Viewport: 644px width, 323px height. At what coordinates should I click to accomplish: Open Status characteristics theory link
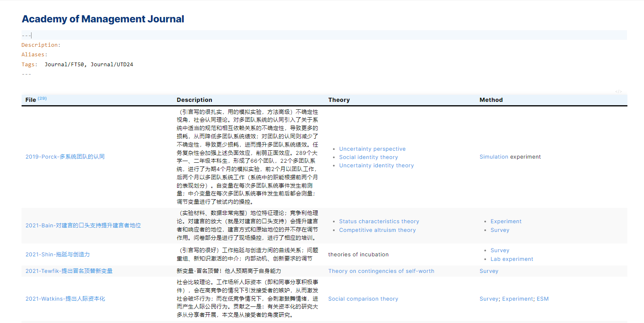(379, 221)
